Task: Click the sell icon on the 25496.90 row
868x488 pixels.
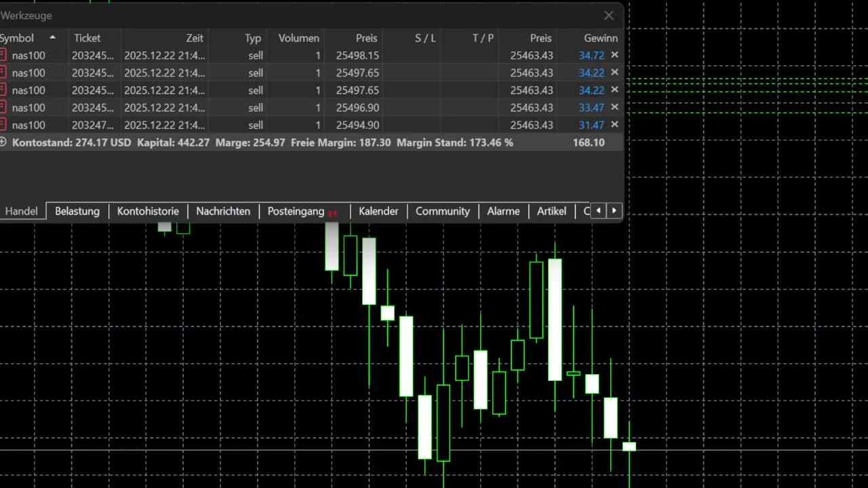Action: (x=3, y=107)
